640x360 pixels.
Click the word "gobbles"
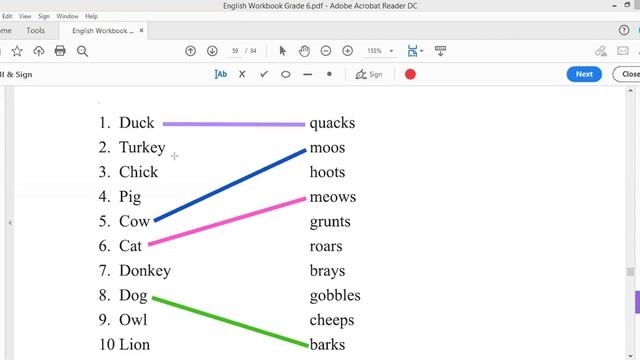(x=335, y=296)
